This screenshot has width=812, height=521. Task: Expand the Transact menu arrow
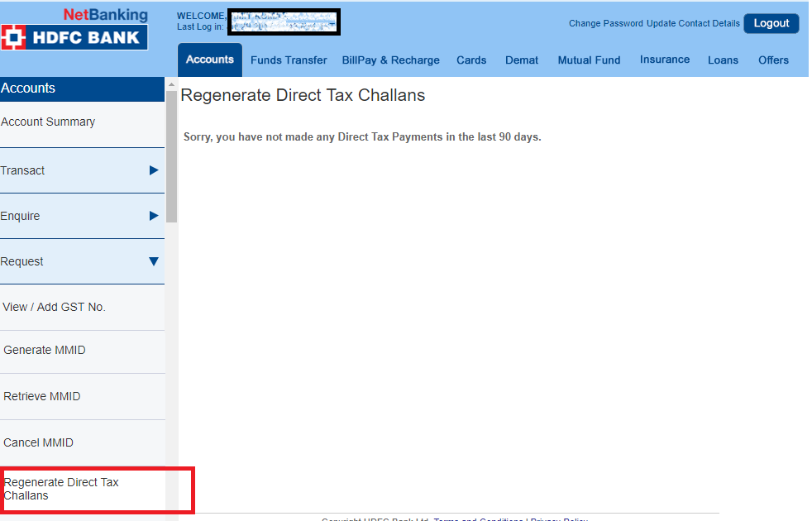(x=153, y=170)
